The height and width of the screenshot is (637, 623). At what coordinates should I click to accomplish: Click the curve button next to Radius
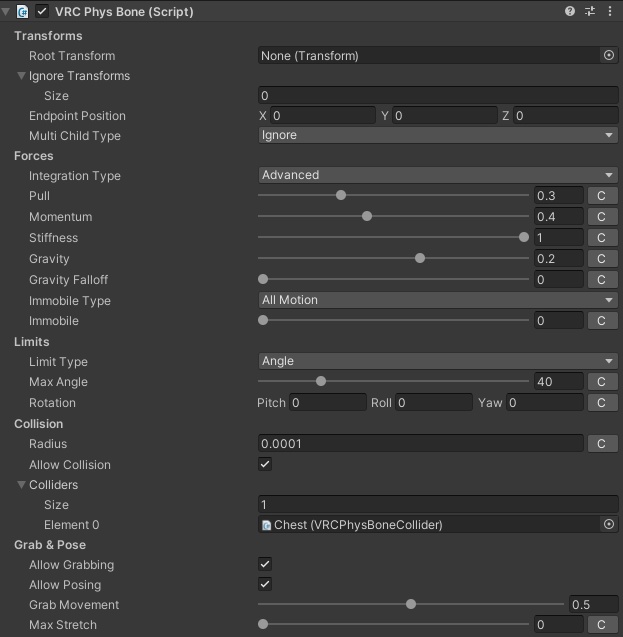point(601,444)
